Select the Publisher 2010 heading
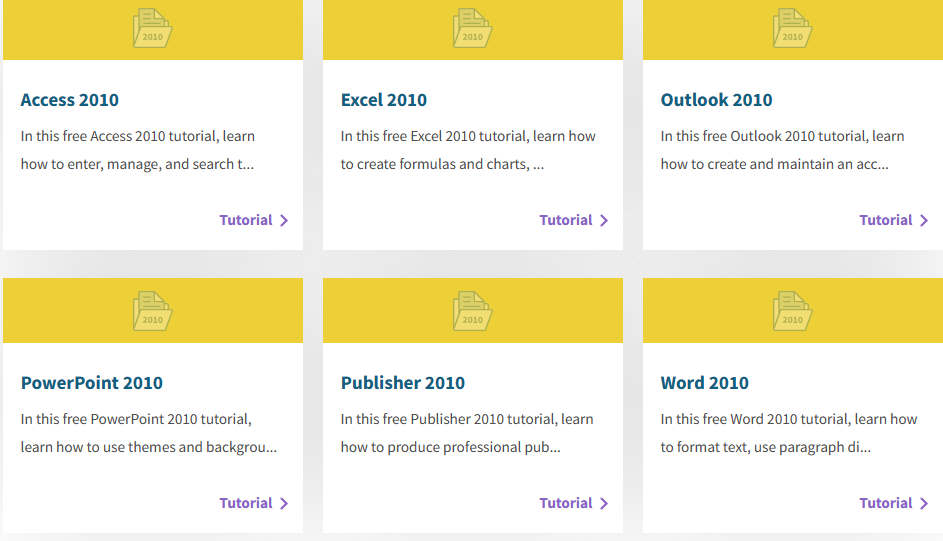943x541 pixels. [x=403, y=383]
